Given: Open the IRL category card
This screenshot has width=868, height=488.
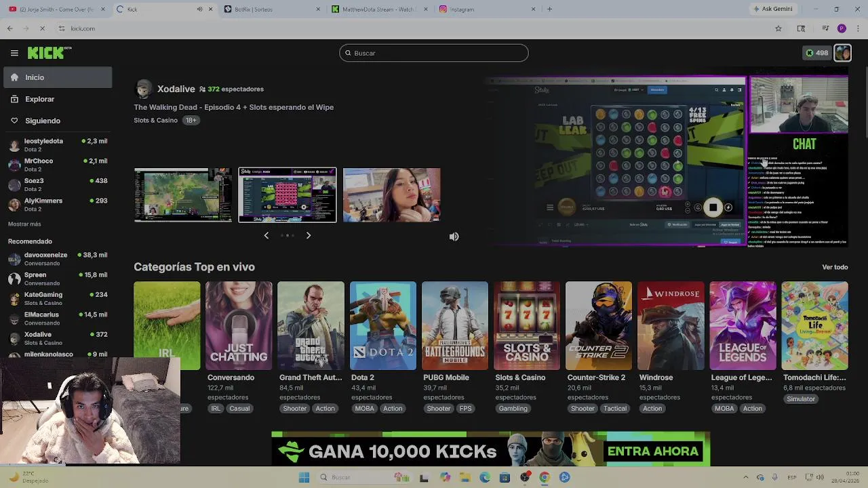Looking at the screenshot, I should pos(167,325).
